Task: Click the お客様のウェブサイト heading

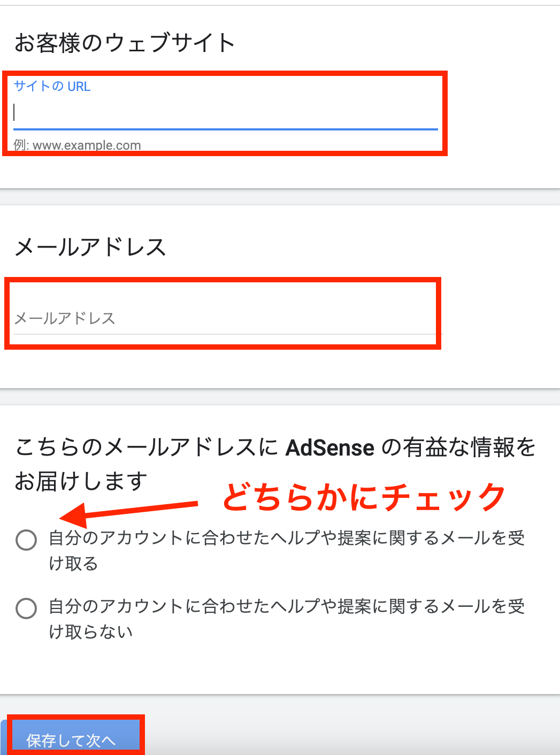Action: pyautogui.click(x=125, y=43)
